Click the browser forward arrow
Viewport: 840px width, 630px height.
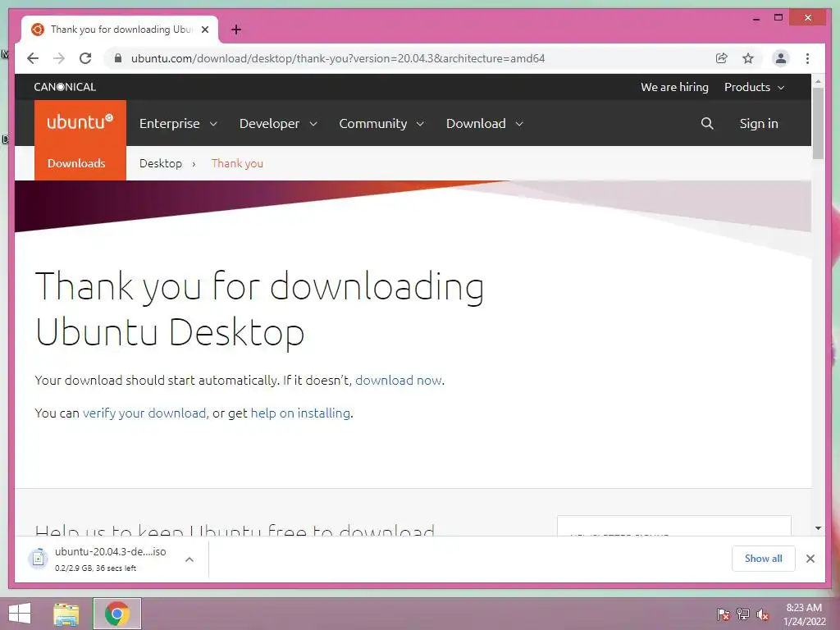59,58
